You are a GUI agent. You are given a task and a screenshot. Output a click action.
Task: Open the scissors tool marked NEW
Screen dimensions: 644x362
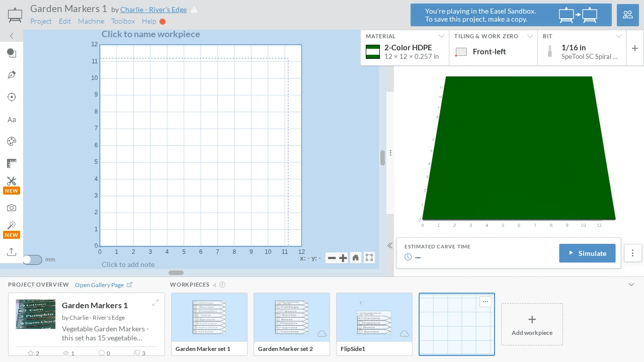click(x=12, y=181)
